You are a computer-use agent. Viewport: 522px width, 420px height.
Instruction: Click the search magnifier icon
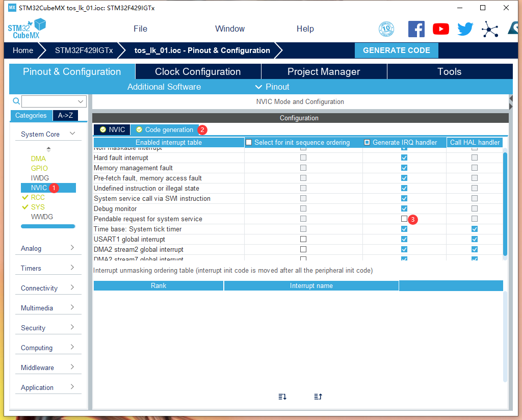click(16, 101)
